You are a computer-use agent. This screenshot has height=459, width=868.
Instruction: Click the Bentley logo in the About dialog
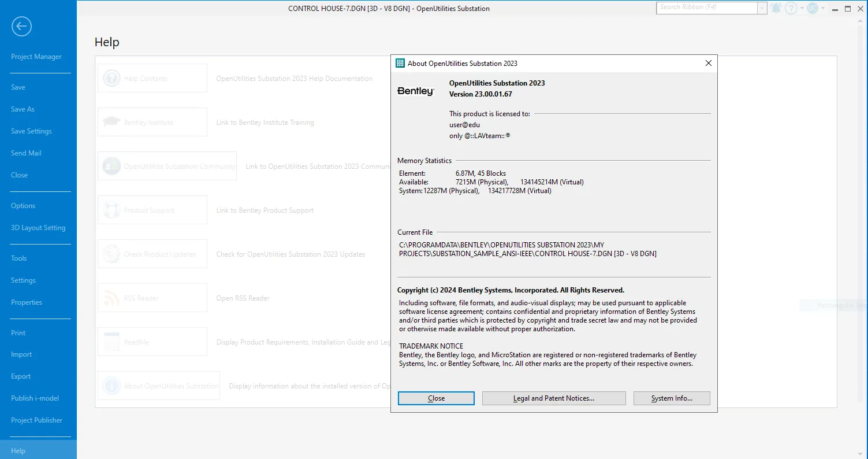tap(416, 91)
